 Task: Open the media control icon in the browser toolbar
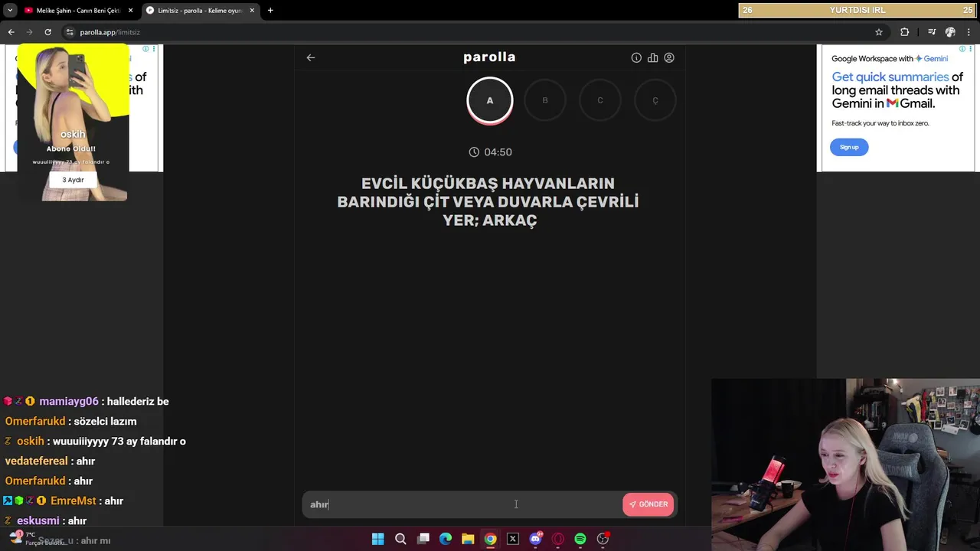click(x=932, y=32)
